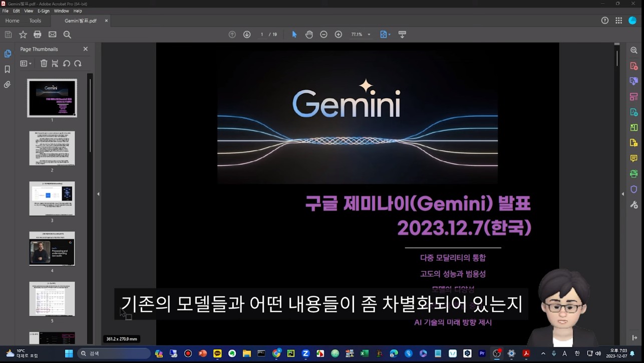Open Export PDF tool in right rail

634,81
